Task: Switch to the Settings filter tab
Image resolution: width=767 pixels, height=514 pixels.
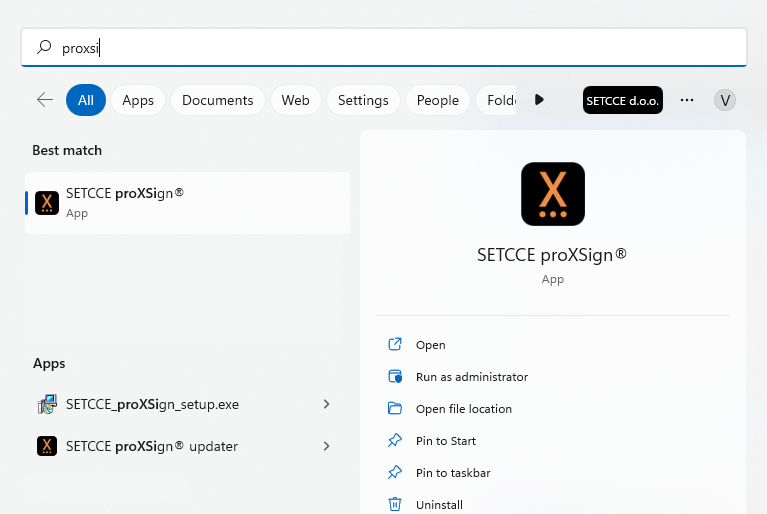Action: pos(363,100)
